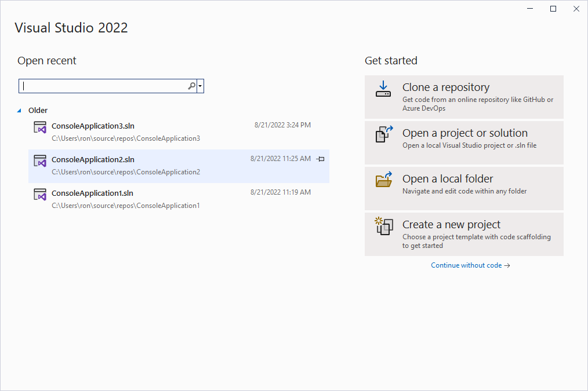Select the Open a project or solution icon
This screenshot has width=588, height=391.
click(383, 135)
